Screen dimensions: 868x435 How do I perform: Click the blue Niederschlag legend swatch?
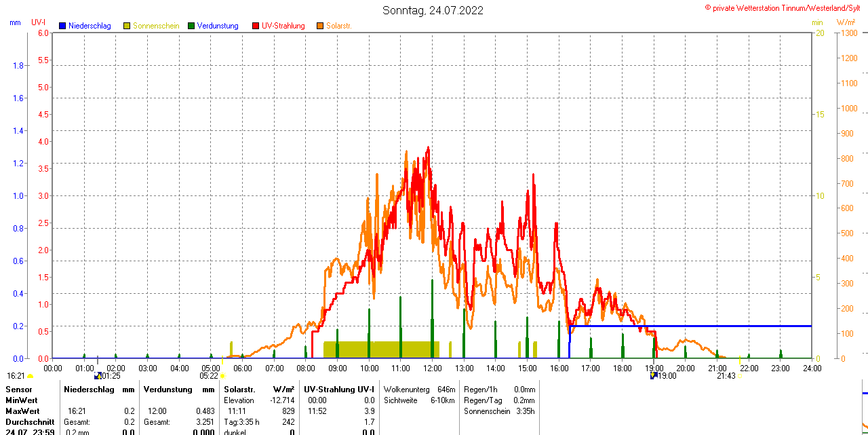[x=62, y=26]
